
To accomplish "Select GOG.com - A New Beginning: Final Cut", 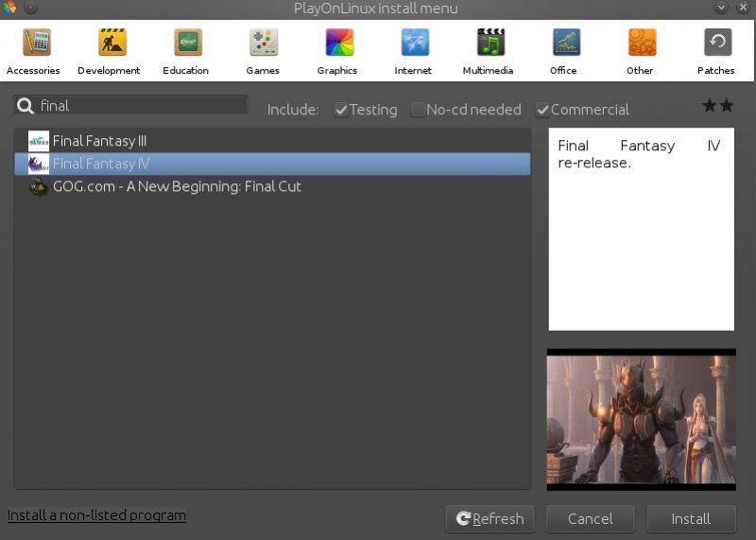I will pos(272,186).
